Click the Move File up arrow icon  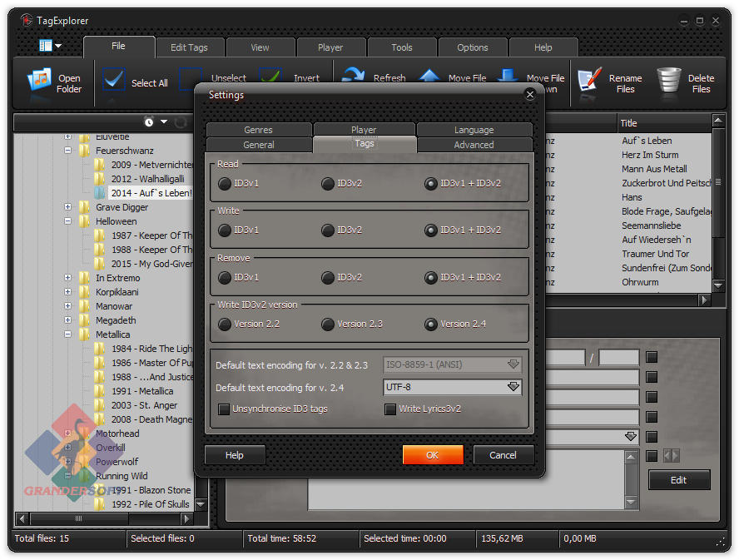pos(429,77)
